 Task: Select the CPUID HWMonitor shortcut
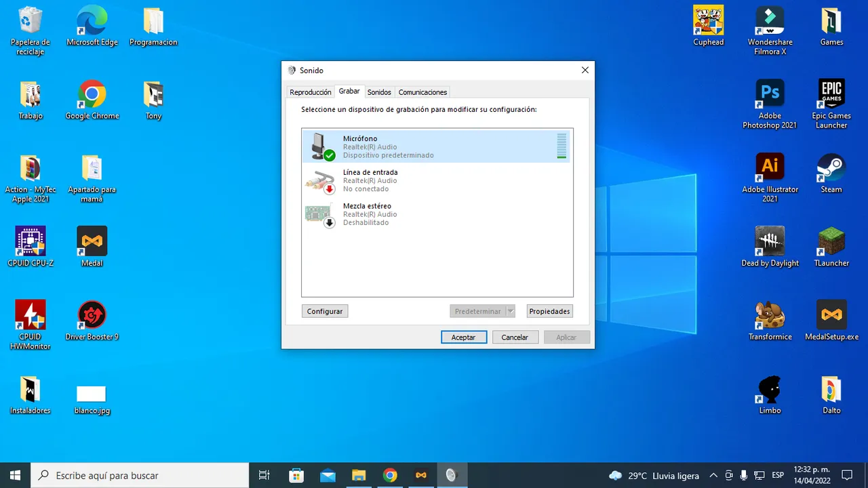(31, 325)
